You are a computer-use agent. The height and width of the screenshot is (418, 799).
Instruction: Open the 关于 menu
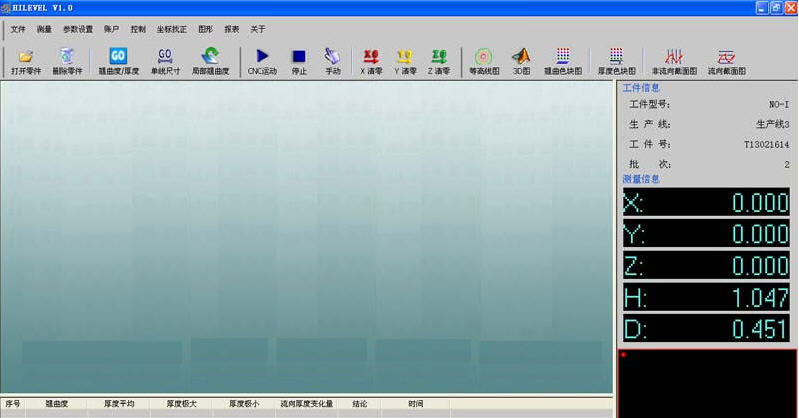[x=258, y=29]
